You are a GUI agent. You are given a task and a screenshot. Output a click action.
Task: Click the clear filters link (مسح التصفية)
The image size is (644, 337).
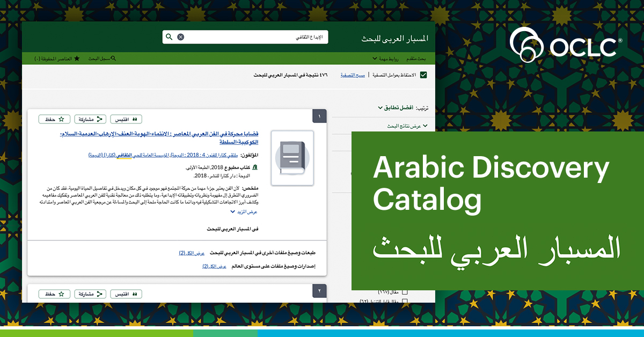pyautogui.click(x=353, y=75)
